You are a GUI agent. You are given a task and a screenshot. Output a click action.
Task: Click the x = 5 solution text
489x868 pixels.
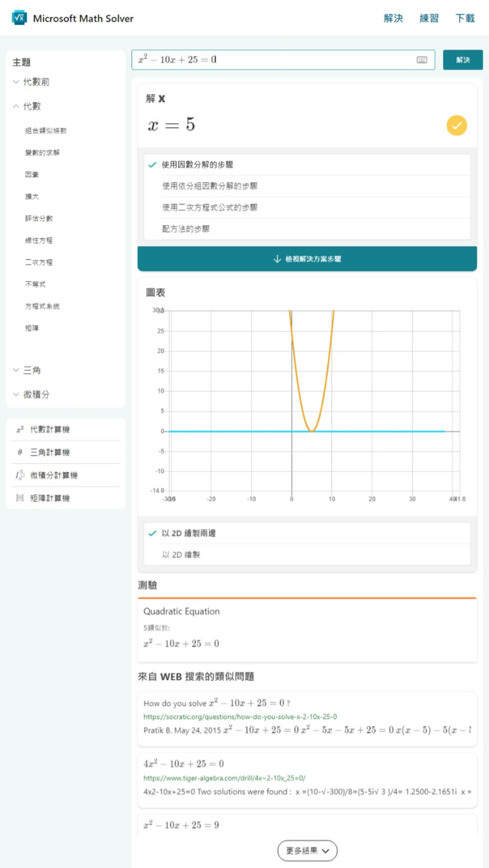171,125
